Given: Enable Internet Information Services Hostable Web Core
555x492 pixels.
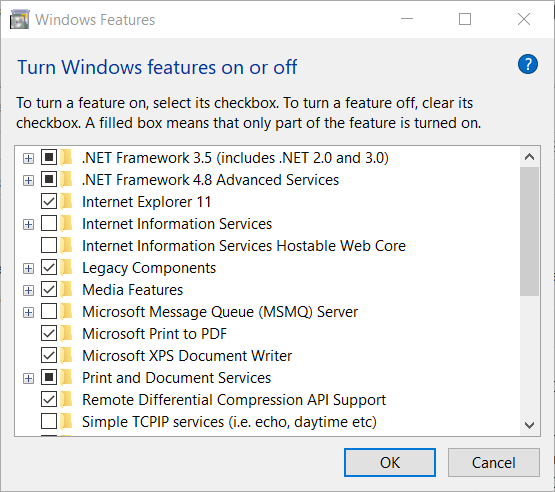Looking at the screenshot, I should click(49, 245).
